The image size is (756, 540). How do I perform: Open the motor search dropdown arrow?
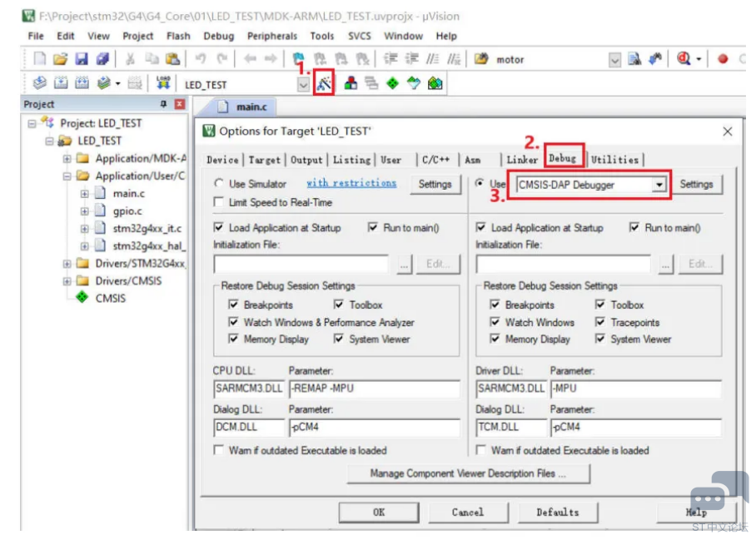click(x=614, y=60)
